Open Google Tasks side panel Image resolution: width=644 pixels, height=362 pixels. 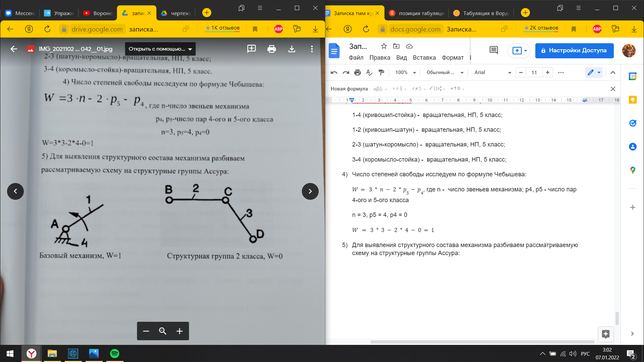[x=633, y=123]
